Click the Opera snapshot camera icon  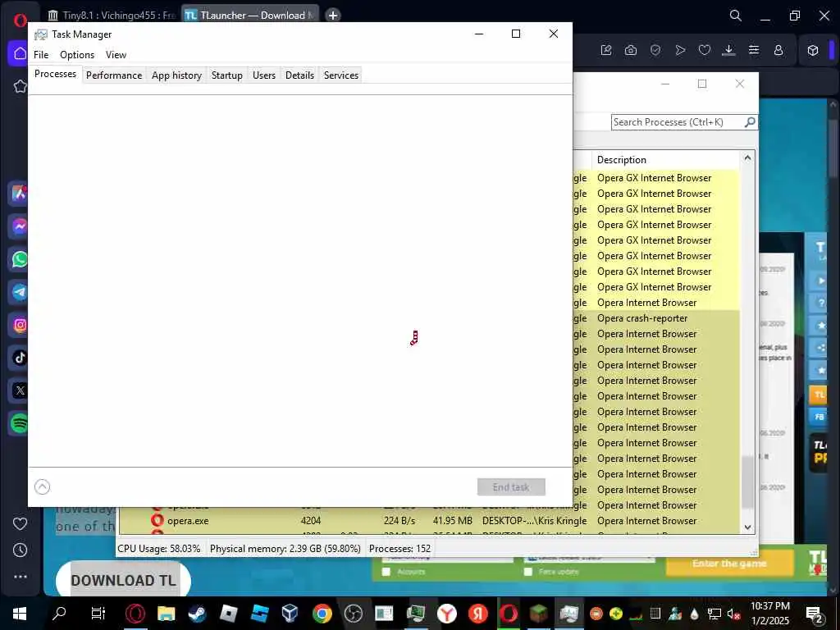(631, 50)
